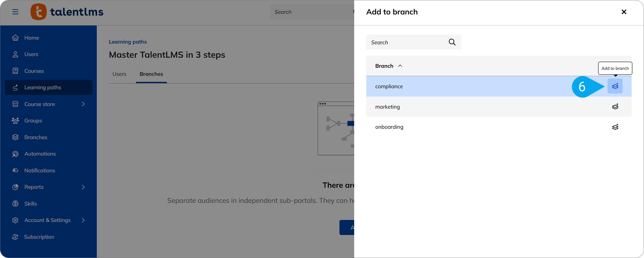The image size is (644, 258).
Task: Click the magnifier icon in branch search
Action: 452,42
